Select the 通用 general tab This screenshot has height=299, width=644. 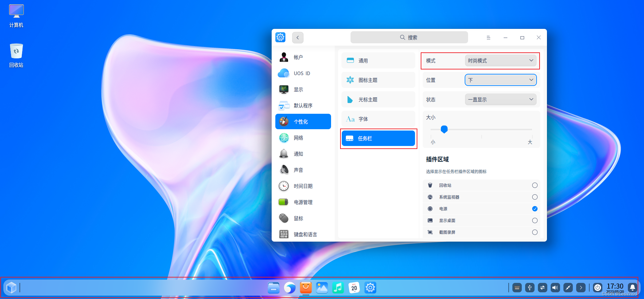point(378,61)
